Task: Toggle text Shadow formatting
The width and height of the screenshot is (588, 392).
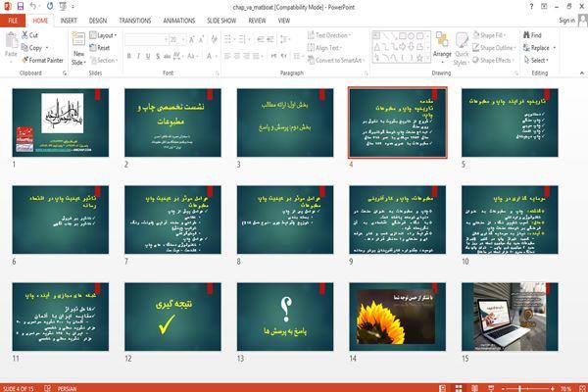Action: coord(158,56)
